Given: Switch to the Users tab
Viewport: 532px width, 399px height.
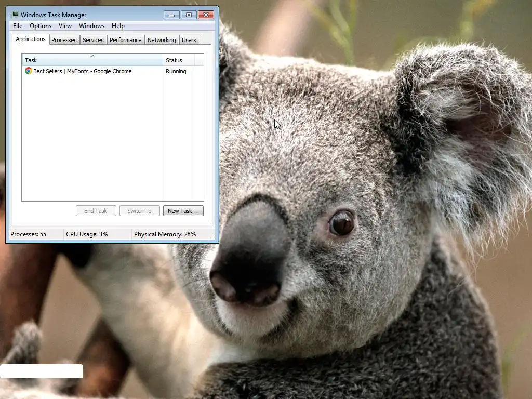Looking at the screenshot, I should 189,40.
